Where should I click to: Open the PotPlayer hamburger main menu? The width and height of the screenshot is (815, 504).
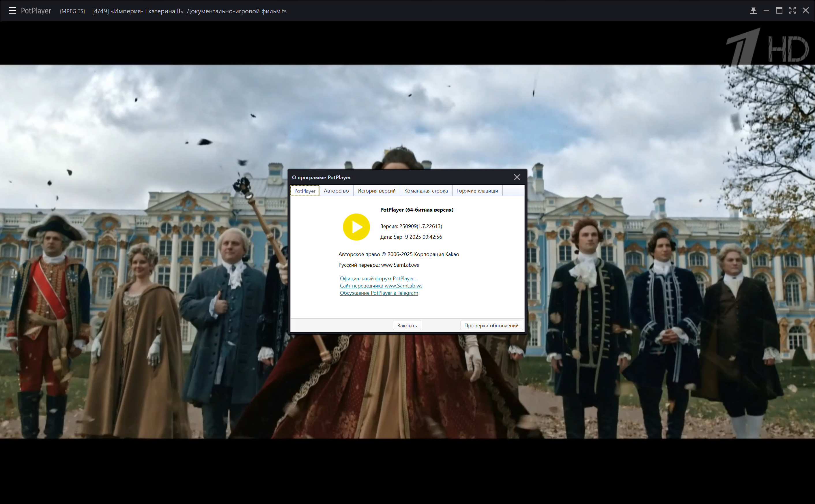13,11
